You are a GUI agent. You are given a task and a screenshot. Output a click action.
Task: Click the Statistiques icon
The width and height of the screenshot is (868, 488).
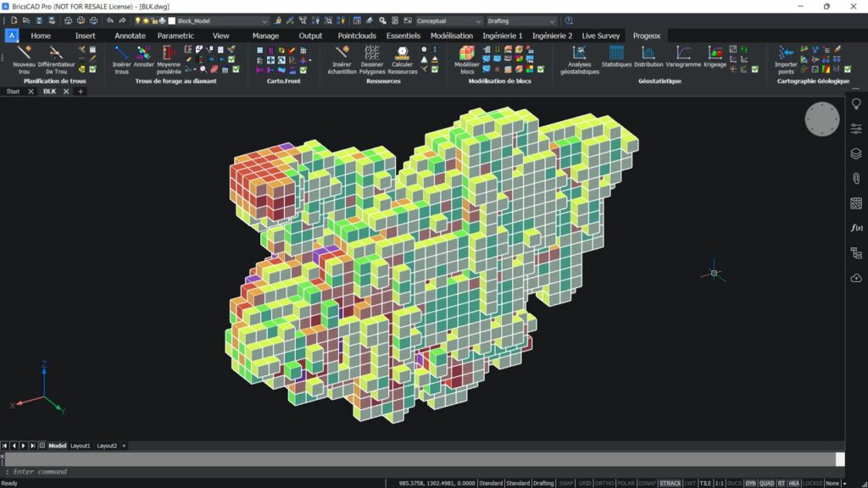616,58
